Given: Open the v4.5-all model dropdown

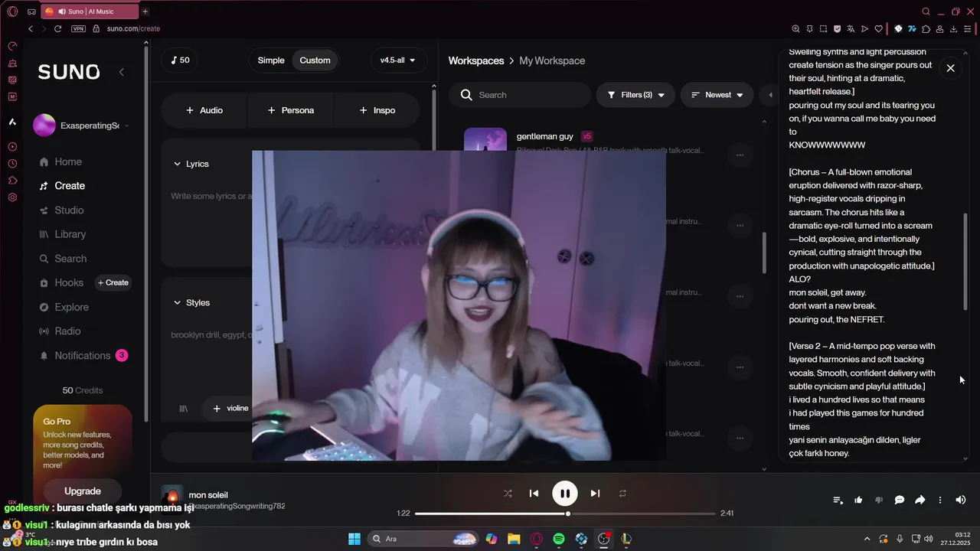Looking at the screenshot, I should pos(398,60).
